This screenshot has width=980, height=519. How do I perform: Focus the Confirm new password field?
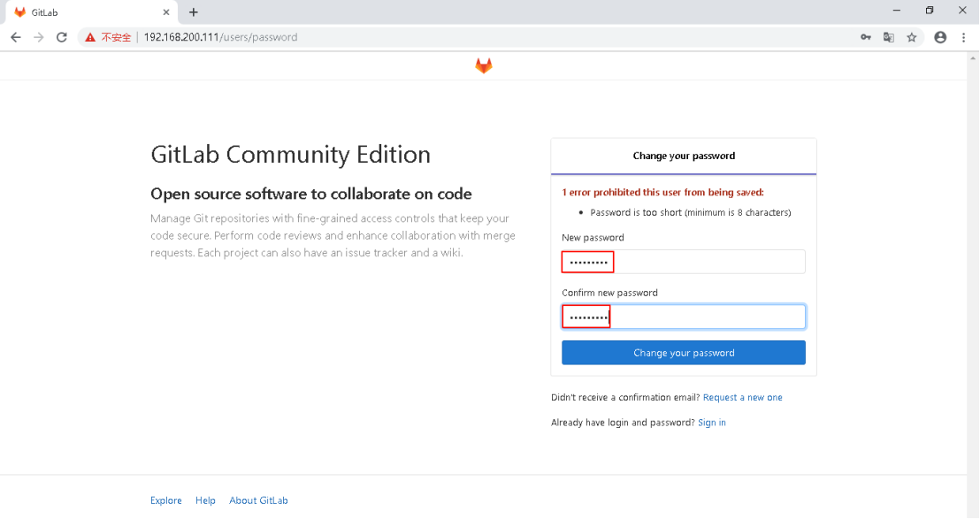point(683,317)
